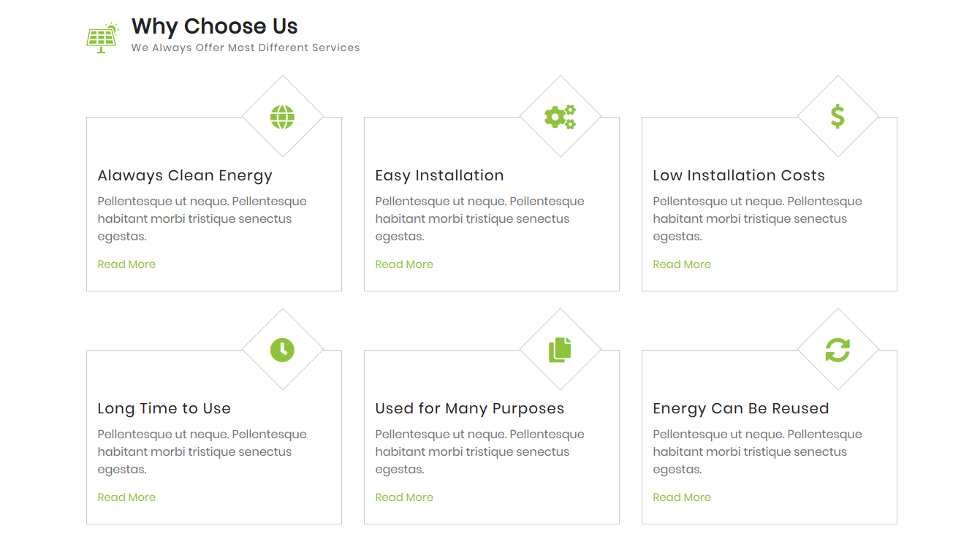Open Read More under Energy Can Be Reused
This screenshot has height=550, width=980.
pos(682,497)
